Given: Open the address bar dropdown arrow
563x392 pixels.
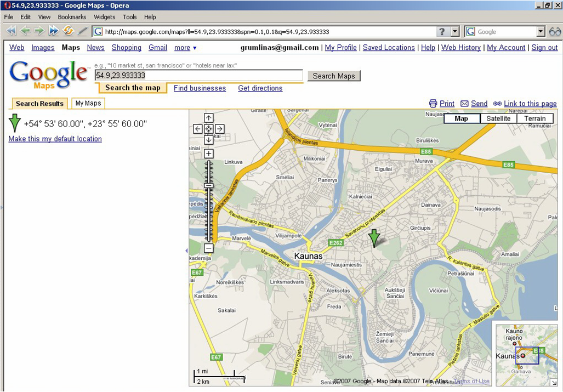Looking at the screenshot, I should click(x=455, y=32).
